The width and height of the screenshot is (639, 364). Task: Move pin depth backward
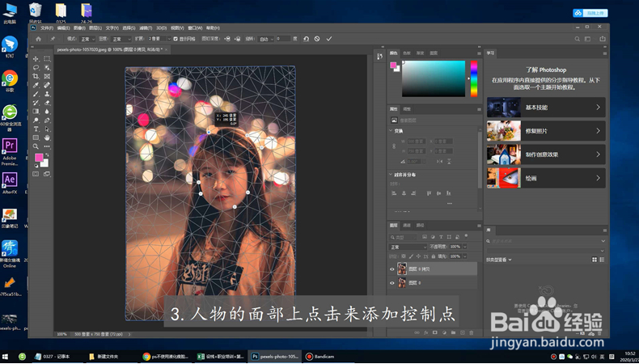point(238,39)
